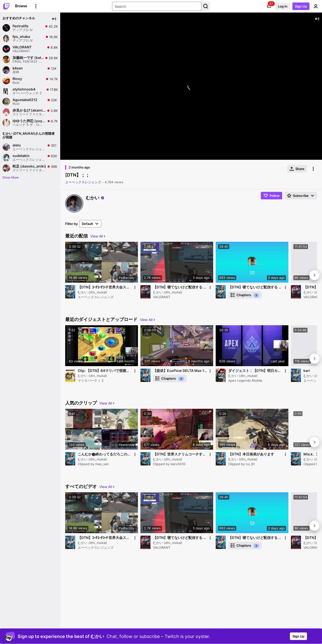
Task: Collapse the recommended channels sidebar
Action: (x=54, y=19)
